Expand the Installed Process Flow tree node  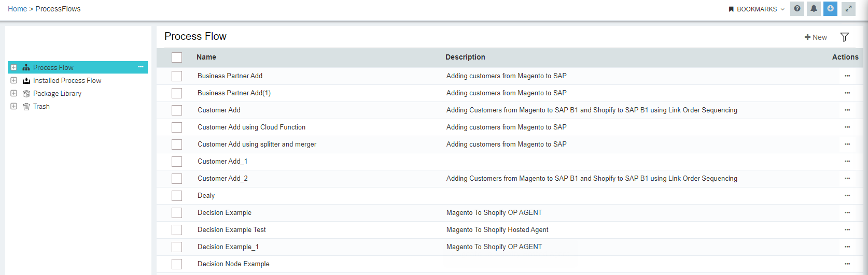[x=14, y=80]
